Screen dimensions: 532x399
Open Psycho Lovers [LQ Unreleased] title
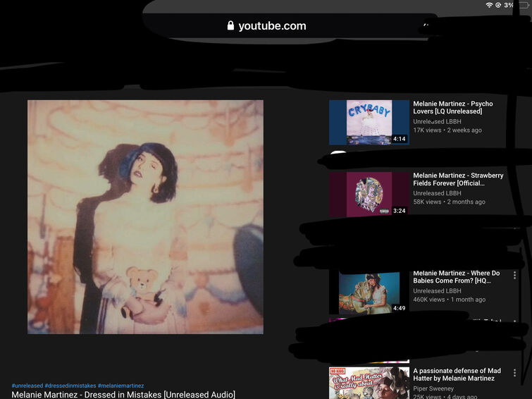(453, 107)
